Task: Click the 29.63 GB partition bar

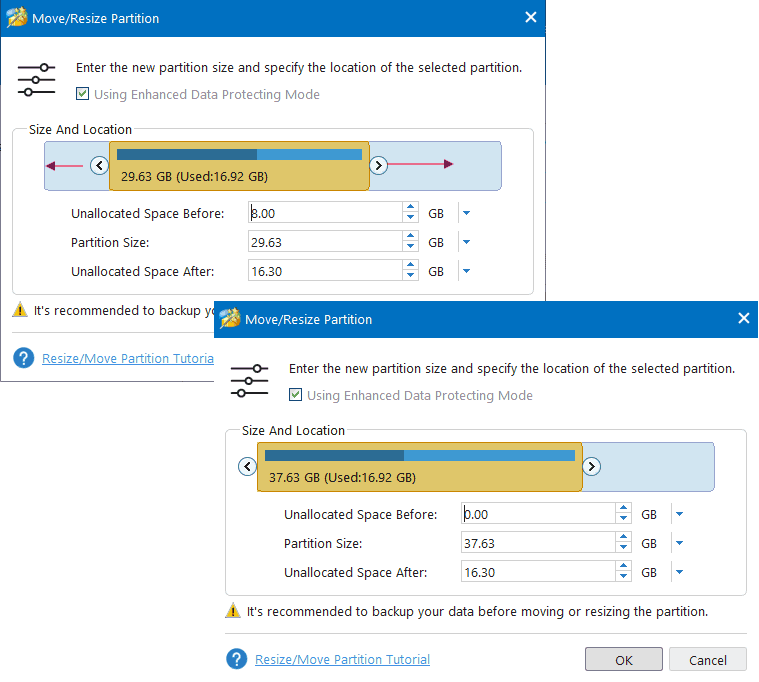Action: tap(239, 166)
